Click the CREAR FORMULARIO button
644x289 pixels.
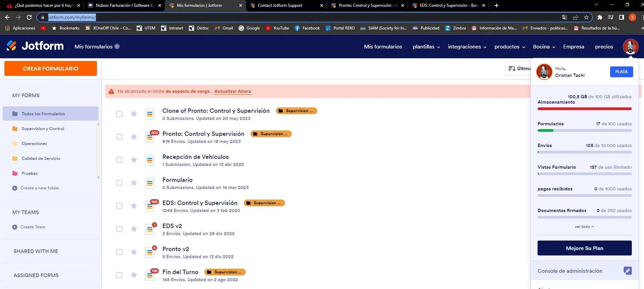coord(51,68)
